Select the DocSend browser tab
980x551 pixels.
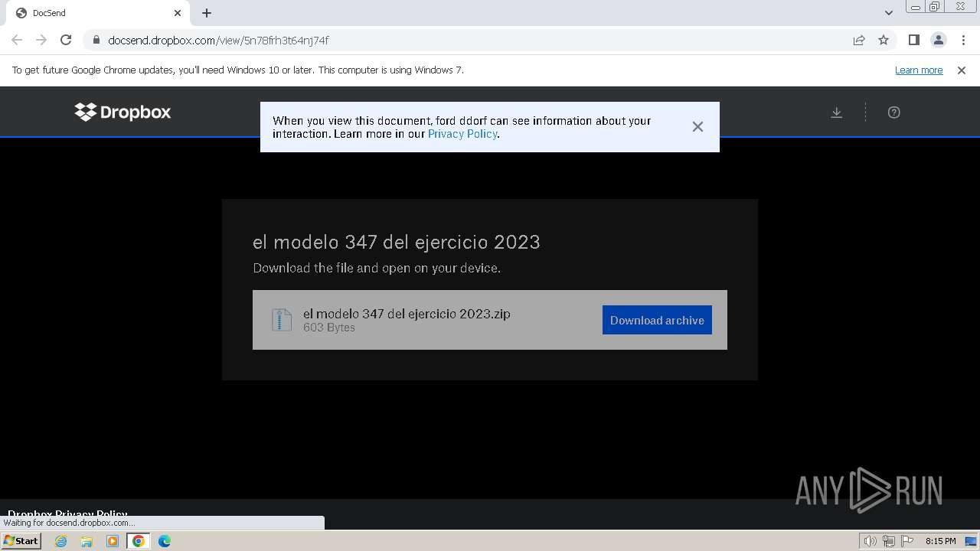coord(98,13)
